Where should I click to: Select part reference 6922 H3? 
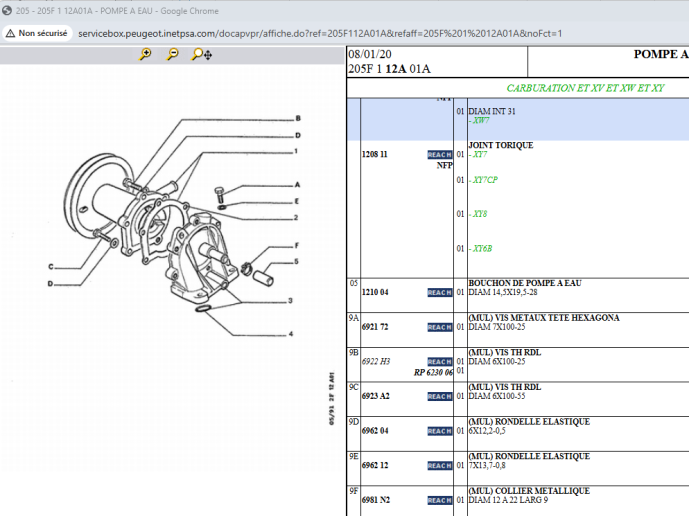[376, 362]
